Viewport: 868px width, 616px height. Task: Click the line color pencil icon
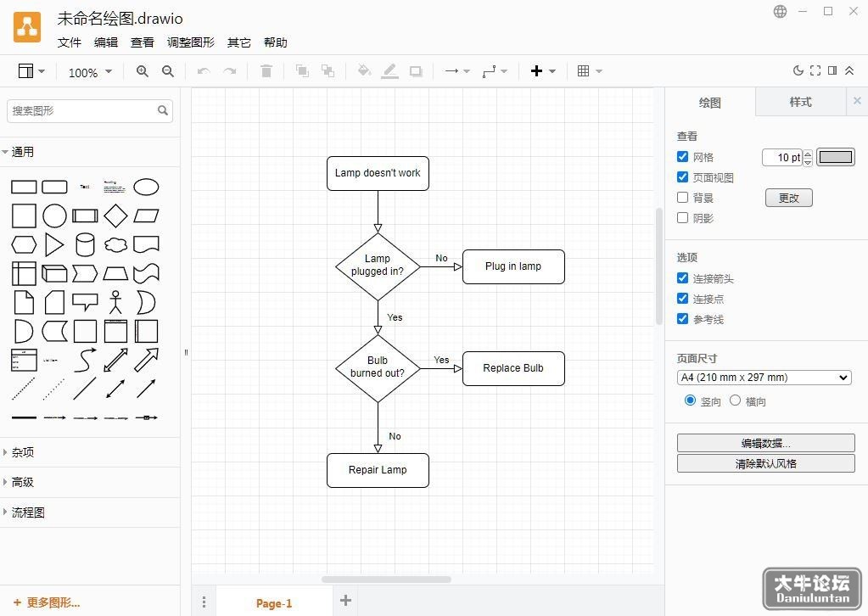click(389, 70)
